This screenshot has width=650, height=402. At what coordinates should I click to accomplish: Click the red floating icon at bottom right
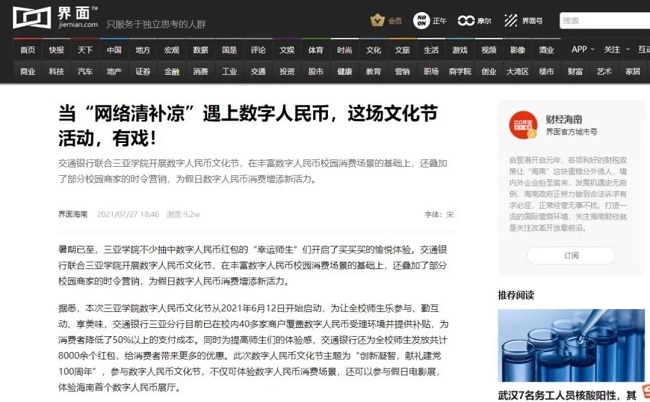(646, 392)
